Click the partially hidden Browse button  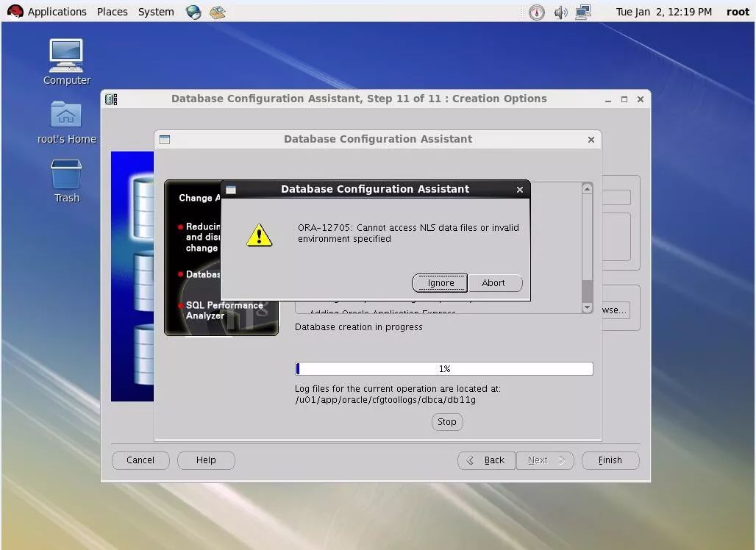pos(616,310)
